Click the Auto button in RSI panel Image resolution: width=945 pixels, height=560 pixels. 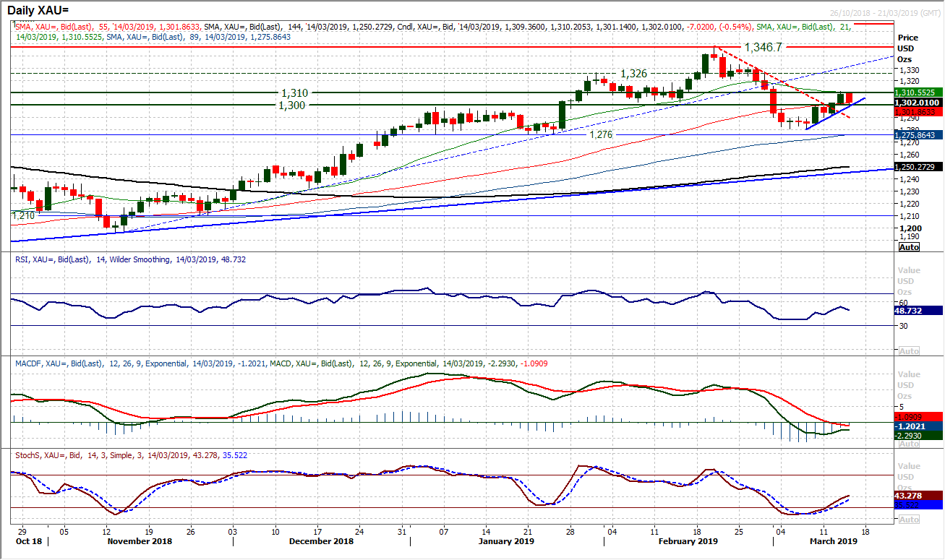click(x=908, y=350)
